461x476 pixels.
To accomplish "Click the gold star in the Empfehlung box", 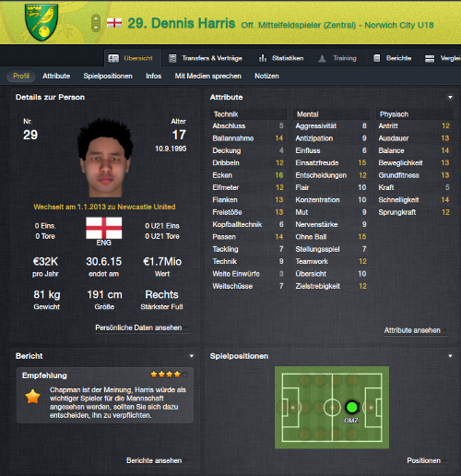I will (x=32, y=397).
